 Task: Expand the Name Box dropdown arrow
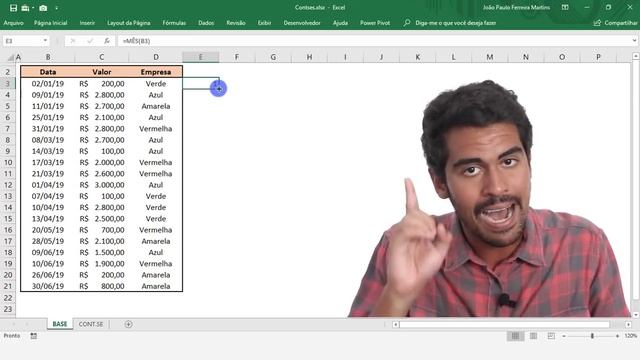[x=45, y=40]
